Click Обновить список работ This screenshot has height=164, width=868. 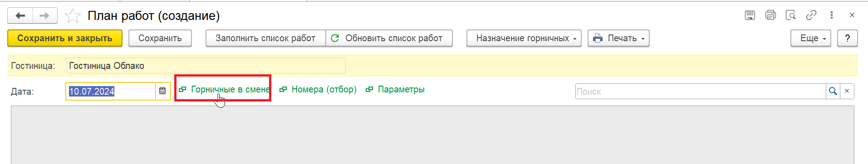coord(389,39)
